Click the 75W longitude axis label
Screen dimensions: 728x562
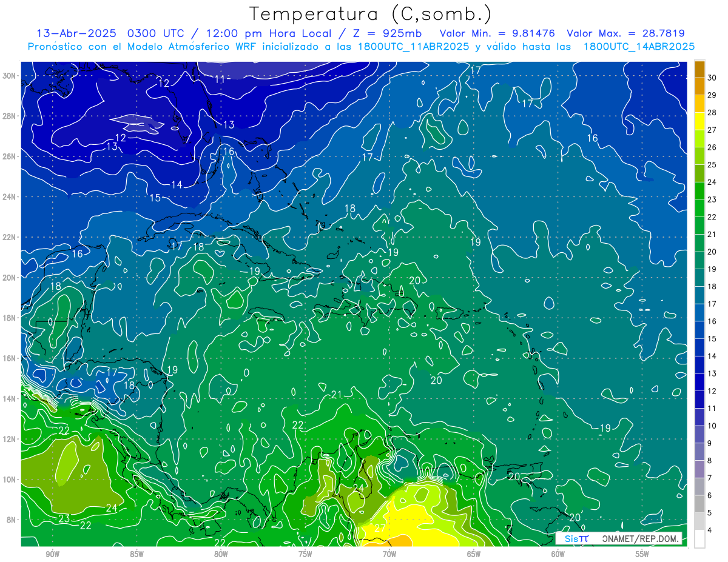tap(305, 554)
